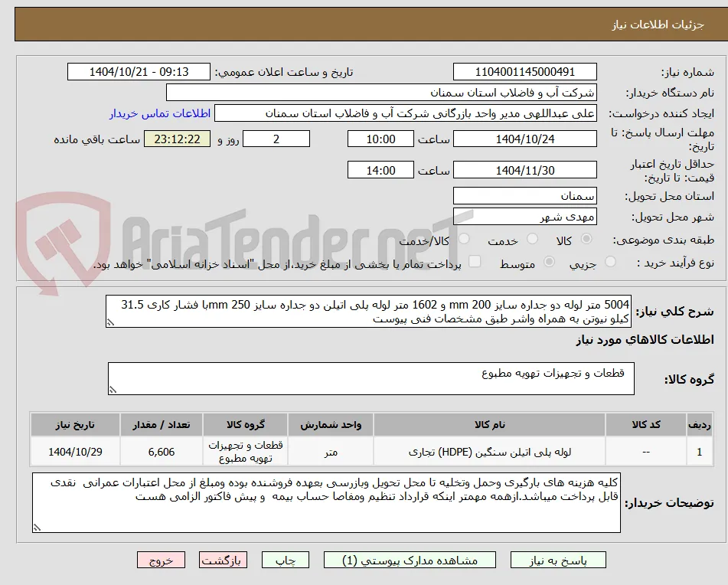The width and height of the screenshot is (728, 585).
Task: Click the need date cell 1404/10/29
Action: [75, 452]
